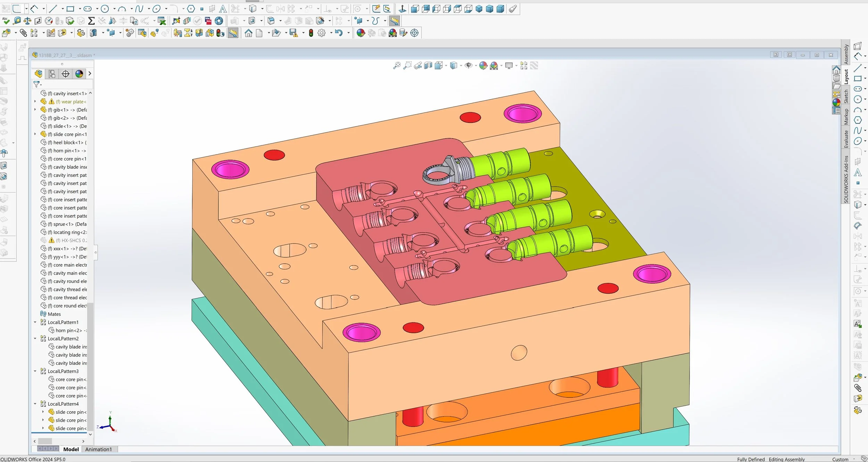Click the Polygon sketch tool

[191, 9]
